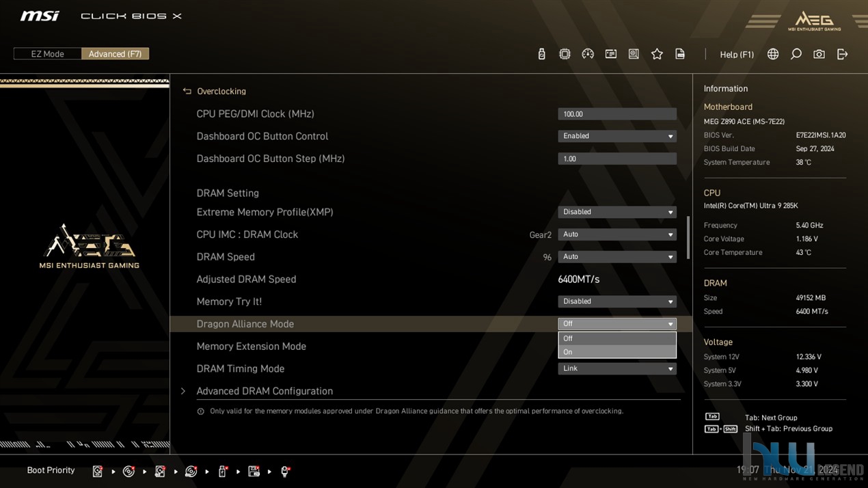This screenshot has width=868, height=488.
Task: Click the Adjusted DRAM Speed 6400MT/s value
Action: pyautogui.click(x=579, y=280)
